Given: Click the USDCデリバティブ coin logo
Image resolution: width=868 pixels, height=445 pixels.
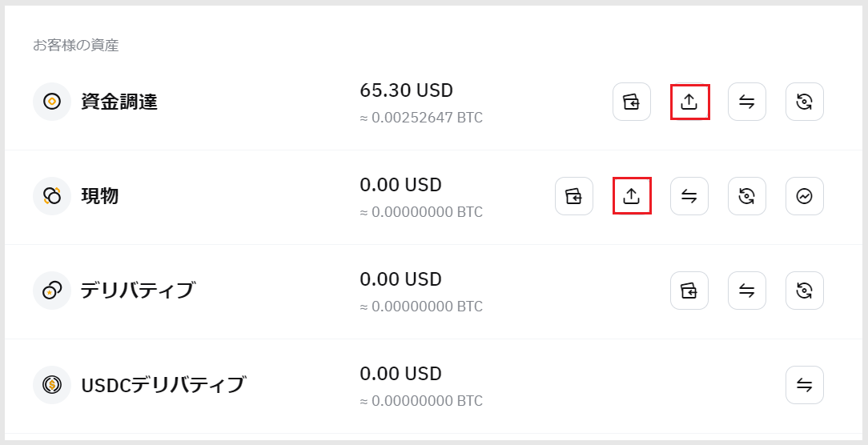Looking at the screenshot, I should pyautogui.click(x=52, y=385).
